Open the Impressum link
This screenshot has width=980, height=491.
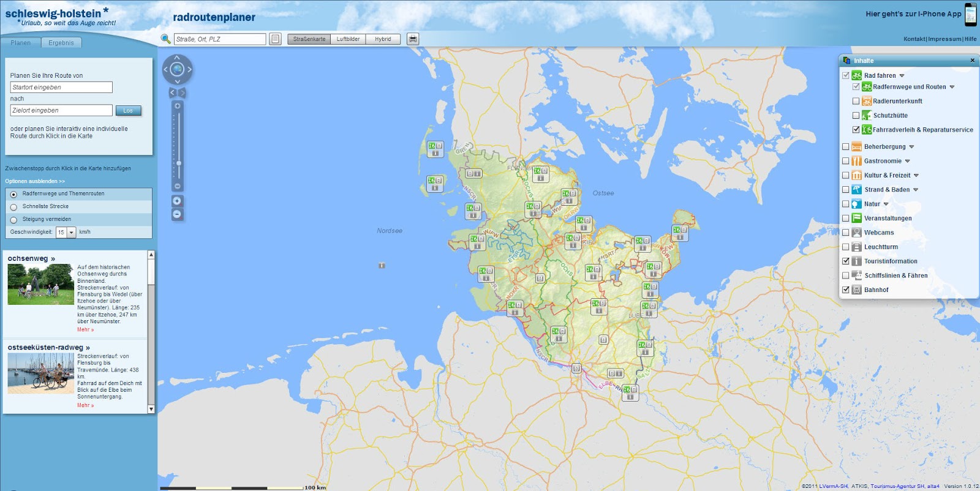click(x=945, y=39)
